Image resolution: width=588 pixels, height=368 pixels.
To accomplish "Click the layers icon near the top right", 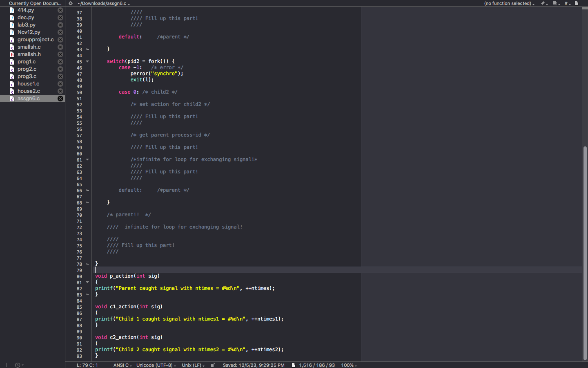I will 555,3.
